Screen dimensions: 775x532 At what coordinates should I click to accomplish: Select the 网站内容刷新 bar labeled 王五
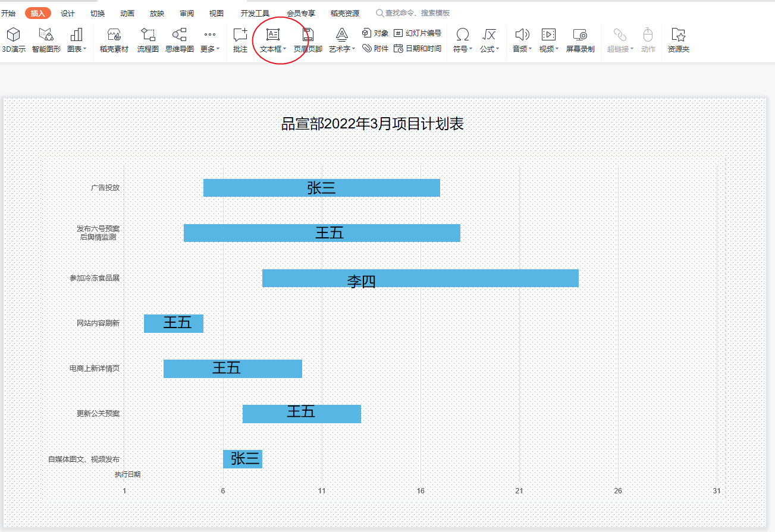point(174,323)
